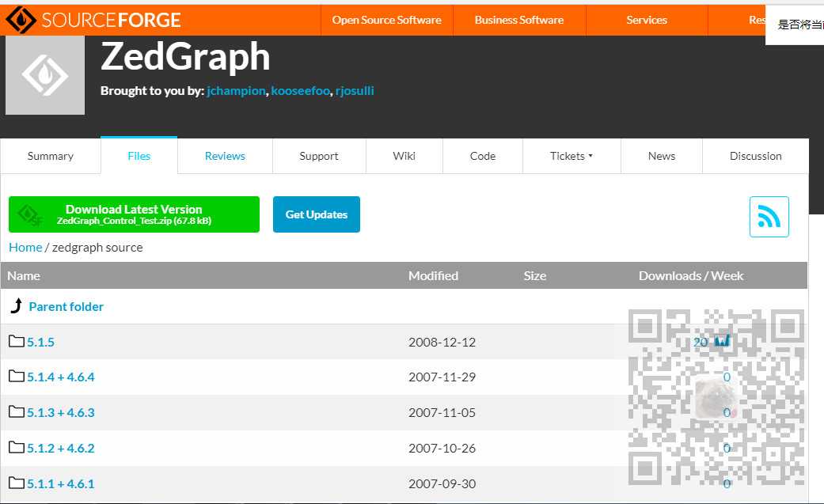Open the 5.1.3 + 4.6.3 folder link
Viewport: 824px width, 504px height.
[61, 412]
